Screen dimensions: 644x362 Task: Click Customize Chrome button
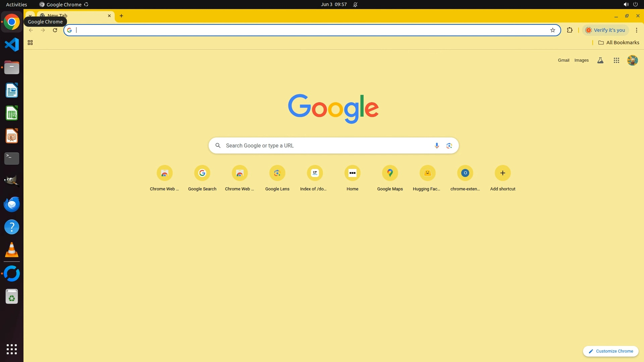point(610,351)
